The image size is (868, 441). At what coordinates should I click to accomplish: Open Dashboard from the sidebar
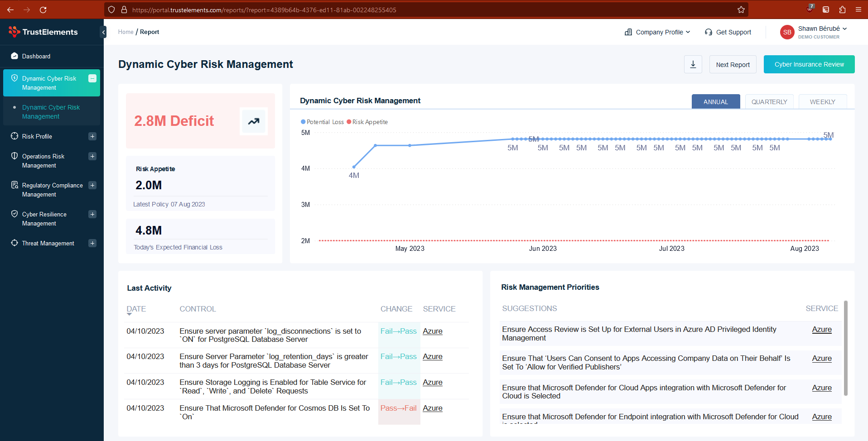36,56
